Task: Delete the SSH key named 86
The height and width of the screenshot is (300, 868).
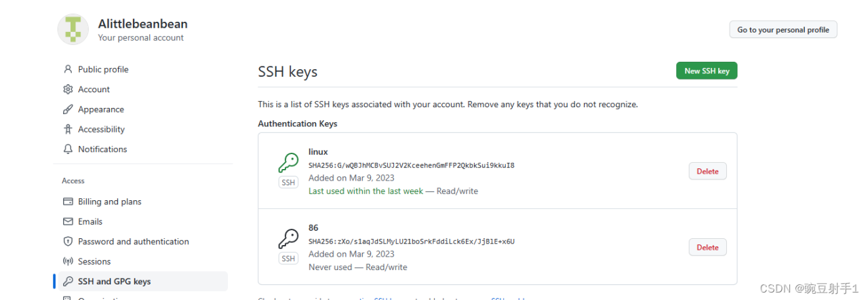Action: pyautogui.click(x=707, y=247)
